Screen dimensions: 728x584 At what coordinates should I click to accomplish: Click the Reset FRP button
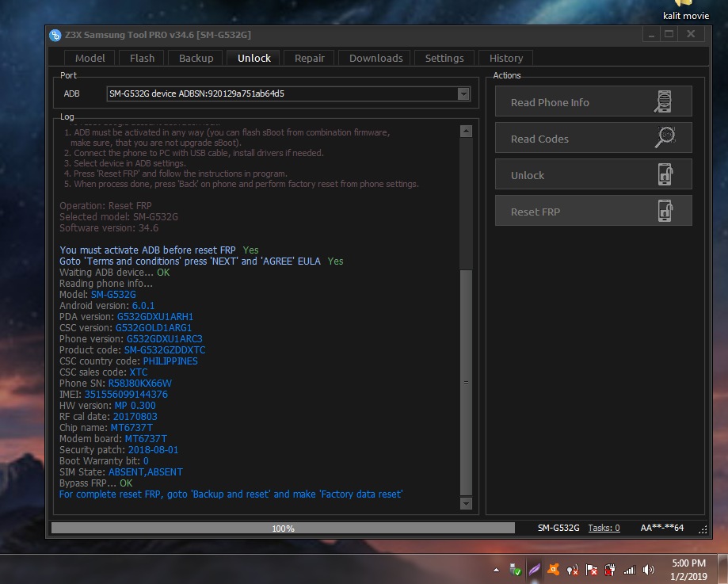[593, 211]
